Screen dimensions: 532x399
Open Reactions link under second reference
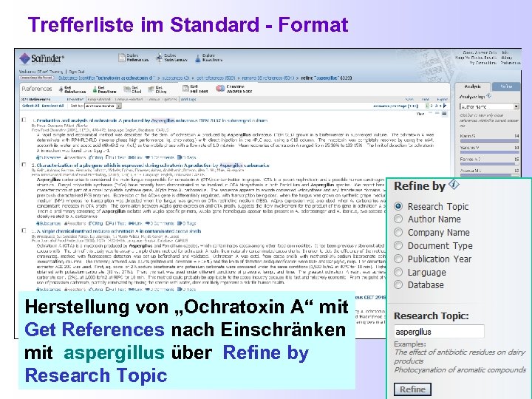75,223
